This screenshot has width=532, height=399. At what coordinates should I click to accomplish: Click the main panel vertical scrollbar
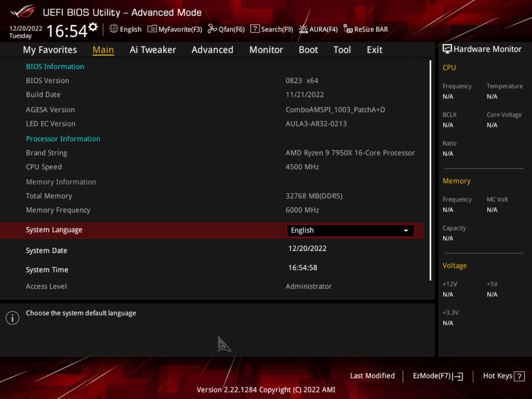pyautogui.click(x=431, y=170)
